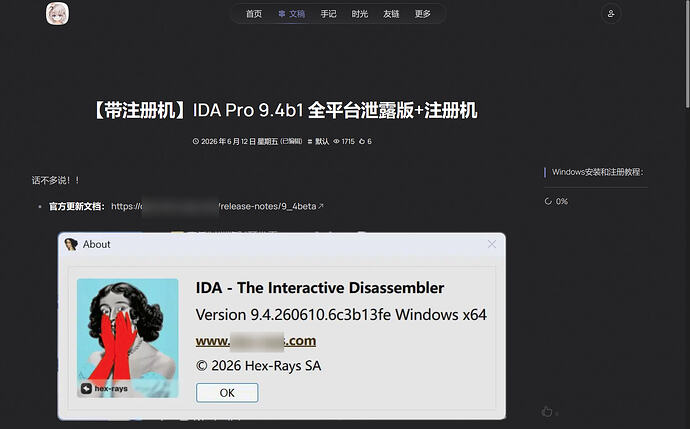Screen dimensions: 690x429
Task: Click OK in the About dialog
Action: point(227,392)
